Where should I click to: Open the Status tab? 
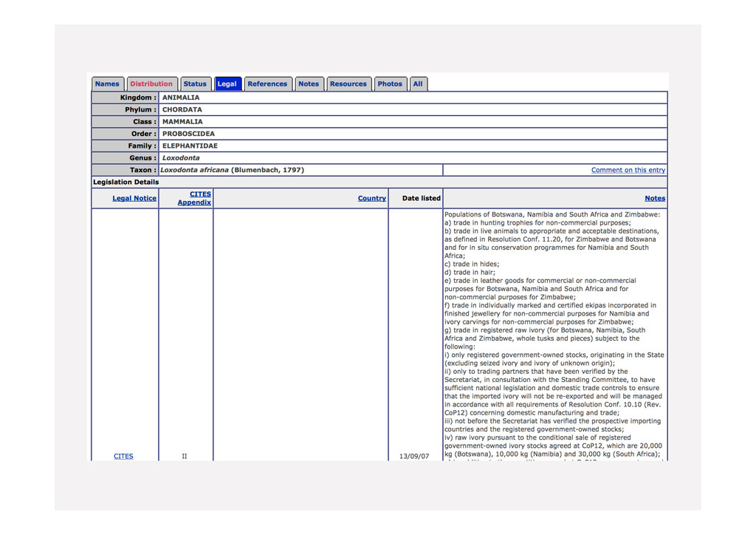pos(195,84)
